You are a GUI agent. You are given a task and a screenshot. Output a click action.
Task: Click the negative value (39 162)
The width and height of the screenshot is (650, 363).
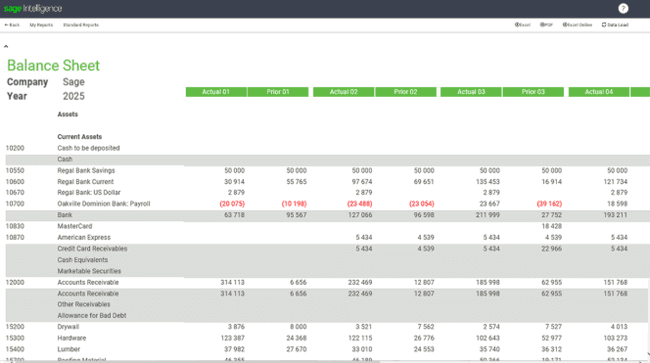click(x=549, y=203)
